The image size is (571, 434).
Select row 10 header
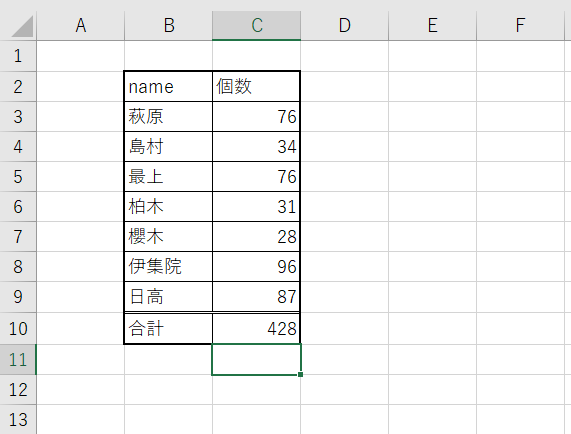point(18,328)
